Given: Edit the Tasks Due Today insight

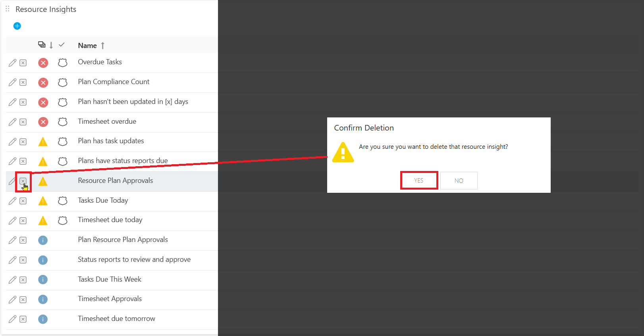Looking at the screenshot, I should [12, 201].
